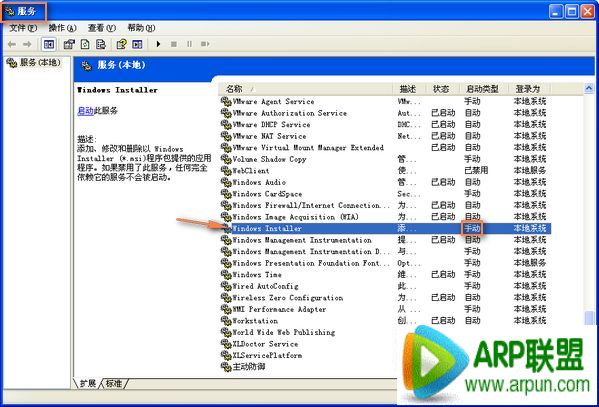Maximize the 服务 window
The image size is (599, 407).
(571, 11)
